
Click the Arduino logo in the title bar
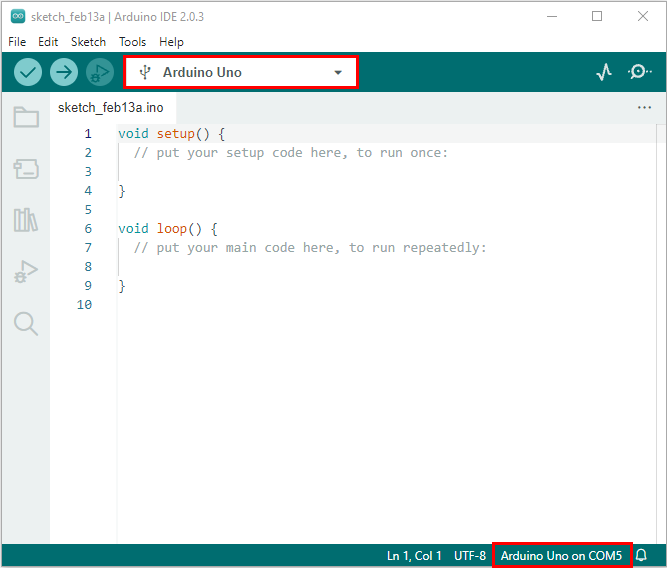pos(18,16)
